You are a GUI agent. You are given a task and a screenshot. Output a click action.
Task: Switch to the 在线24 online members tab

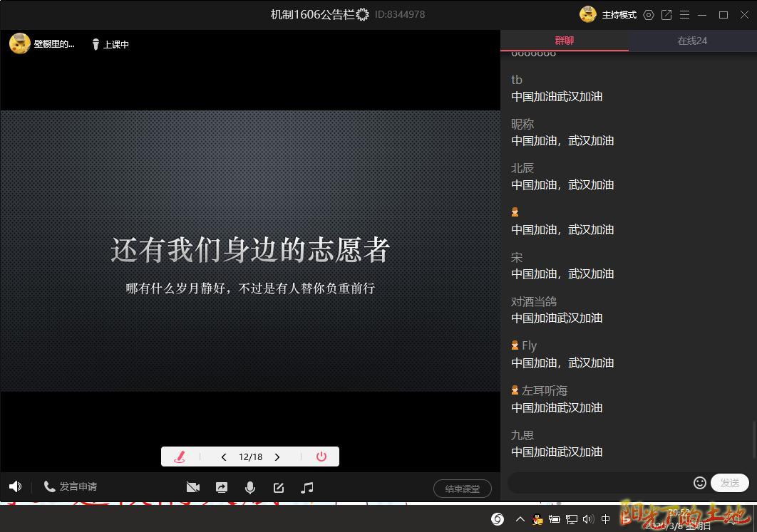point(692,41)
